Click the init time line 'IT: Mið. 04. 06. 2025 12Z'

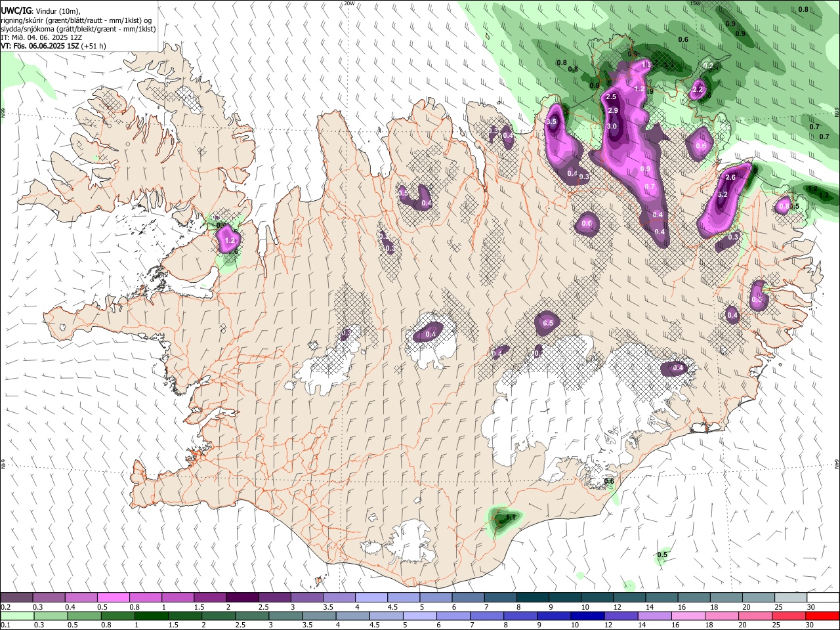click(x=43, y=37)
